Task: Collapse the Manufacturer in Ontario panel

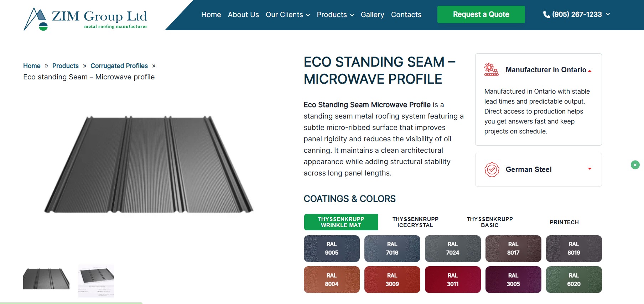Action: coord(590,70)
